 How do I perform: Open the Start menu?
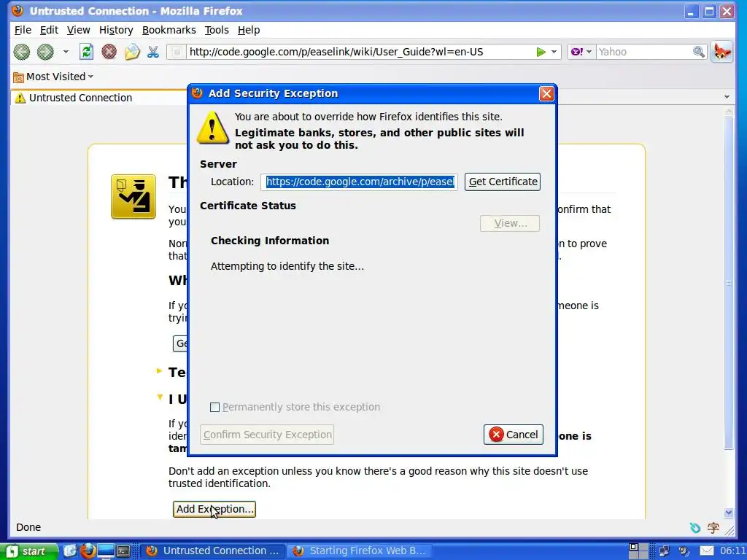[x=29, y=551]
